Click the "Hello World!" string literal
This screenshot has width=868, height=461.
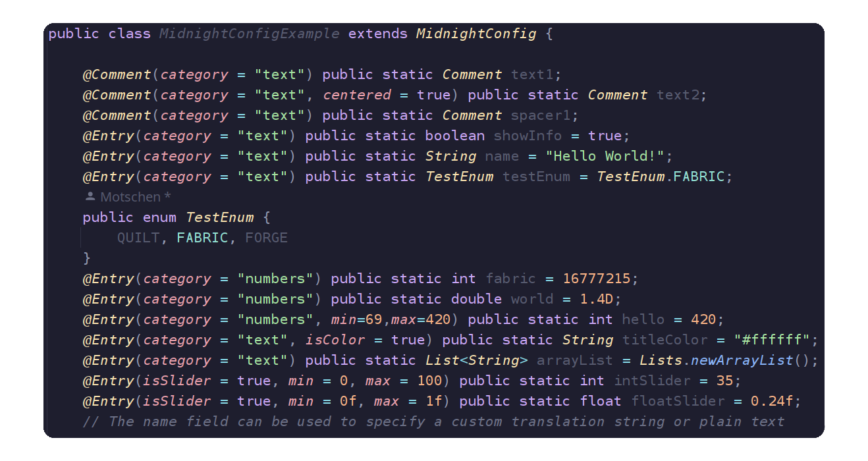pyautogui.click(x=604, y=156)
